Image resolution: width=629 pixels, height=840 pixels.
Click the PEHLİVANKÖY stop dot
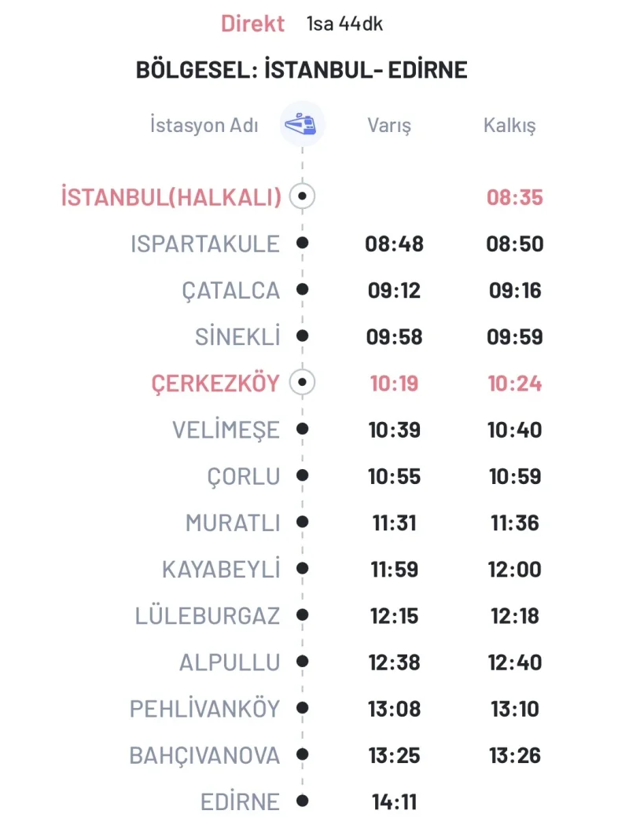303,708
